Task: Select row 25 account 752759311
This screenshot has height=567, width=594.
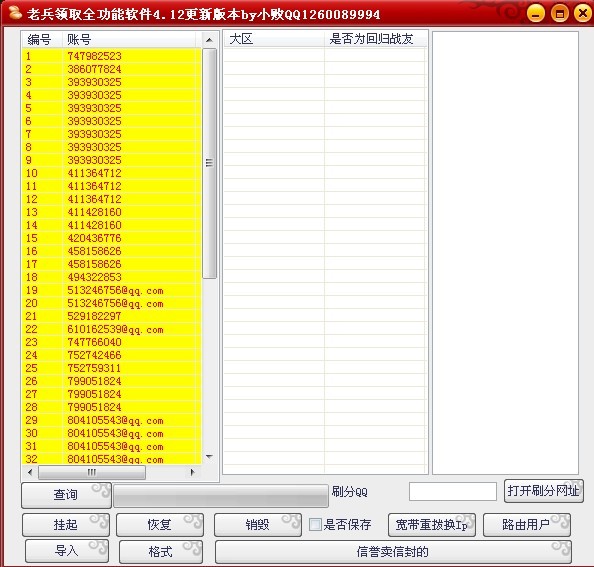Action: [x=112, y=368]
